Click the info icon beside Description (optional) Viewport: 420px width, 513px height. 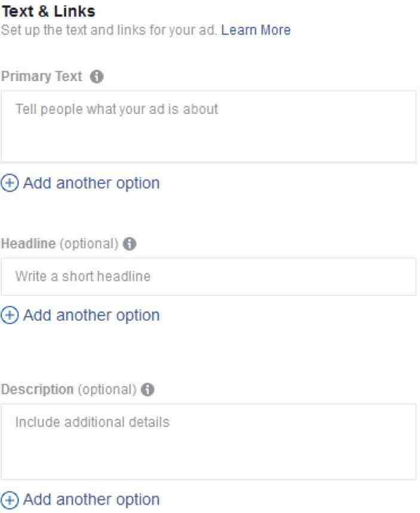(x=147, y=390)
